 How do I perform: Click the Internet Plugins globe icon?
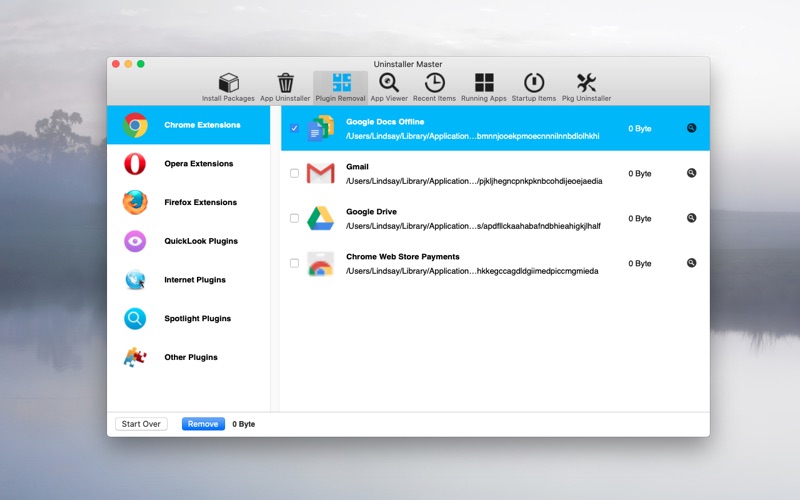135,280
